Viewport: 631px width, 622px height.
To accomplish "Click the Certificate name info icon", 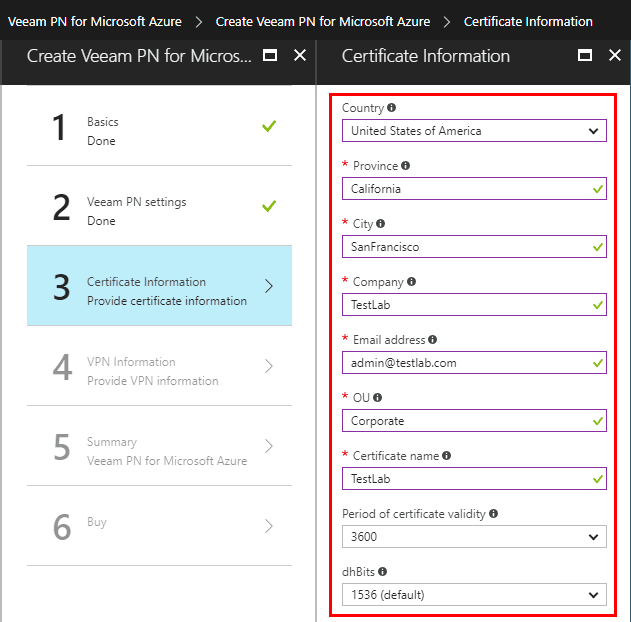I will point(446,456).
